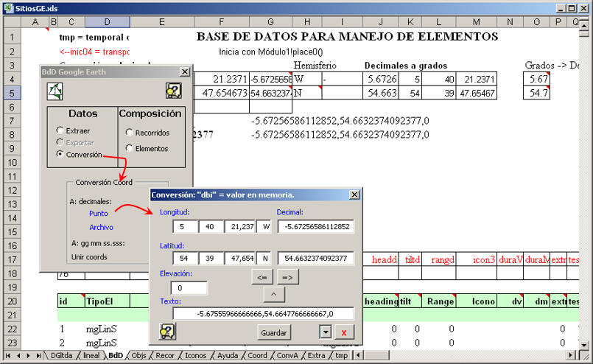Switch to the ConvA sheet tab
The width and height of the screenshot is (593, 364).
click(x=287, y=355)
